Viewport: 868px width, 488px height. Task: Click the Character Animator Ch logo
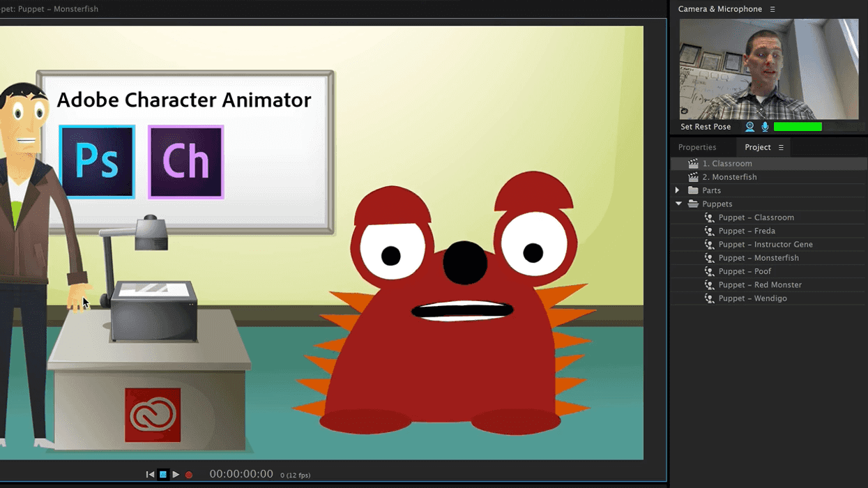[x=186, y=162]
